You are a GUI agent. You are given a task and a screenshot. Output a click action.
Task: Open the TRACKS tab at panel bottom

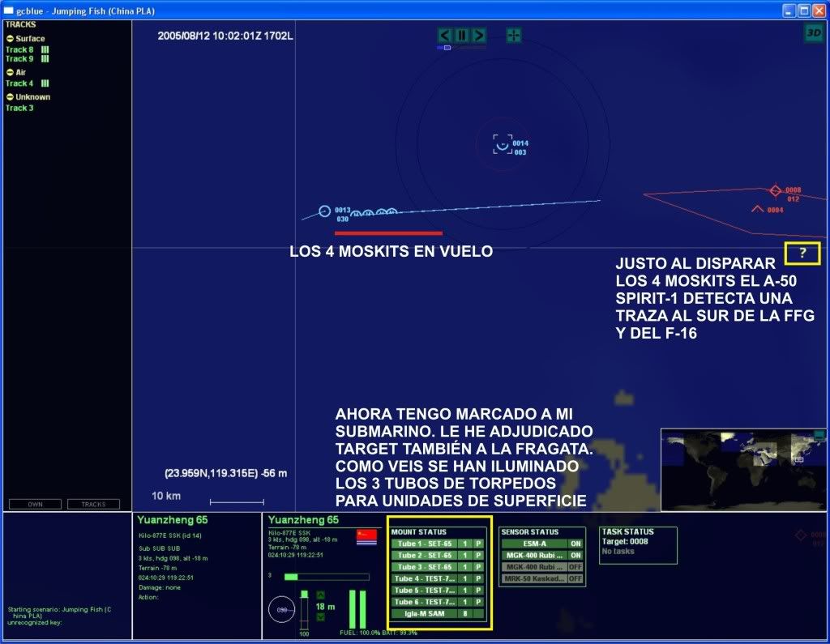pos(93,504)
